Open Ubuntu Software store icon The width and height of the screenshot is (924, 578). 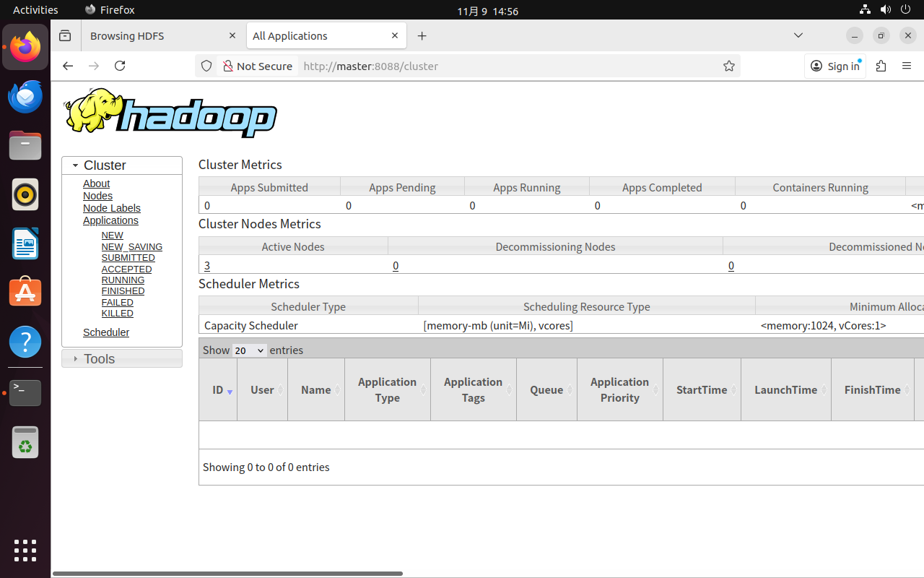click(x=25, y=293)
